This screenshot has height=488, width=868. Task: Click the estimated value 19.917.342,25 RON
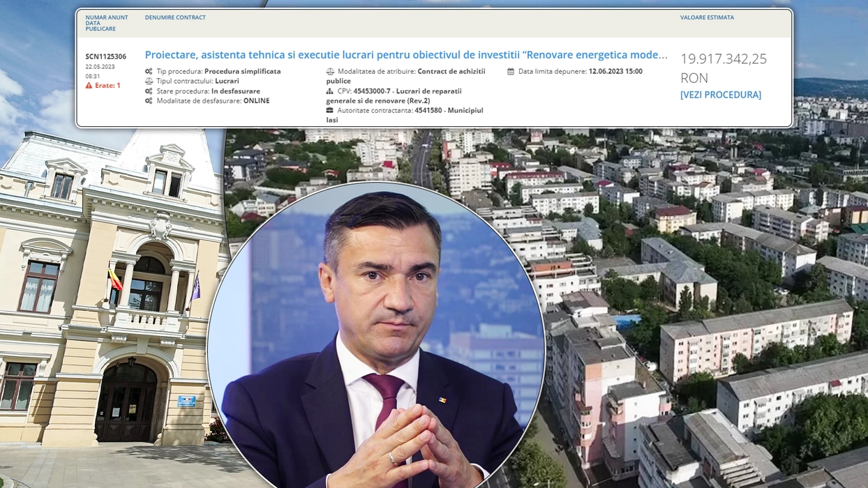[x=723, y=68]
